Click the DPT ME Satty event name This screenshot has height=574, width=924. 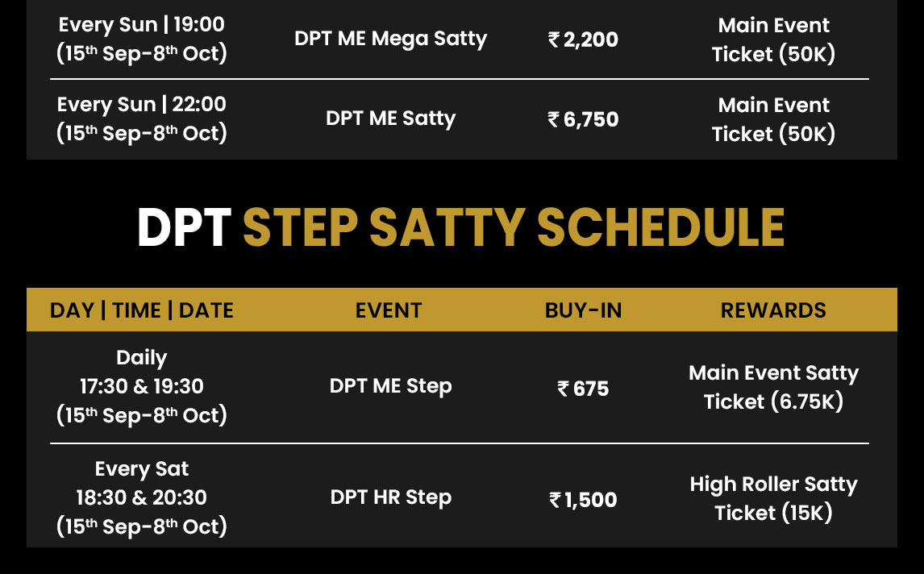point(391,119)
